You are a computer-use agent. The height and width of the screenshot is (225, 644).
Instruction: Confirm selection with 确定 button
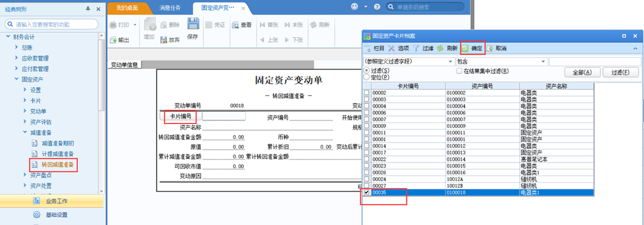point(472,48)
